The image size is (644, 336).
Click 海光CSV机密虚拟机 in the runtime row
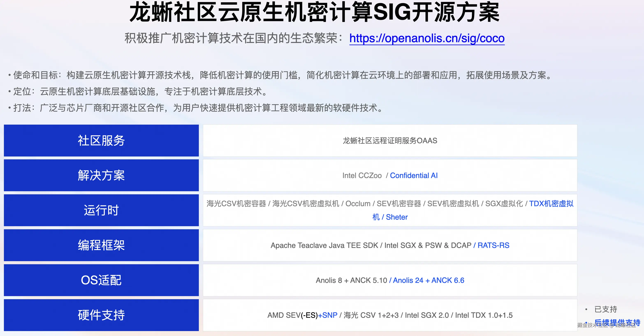306,204
